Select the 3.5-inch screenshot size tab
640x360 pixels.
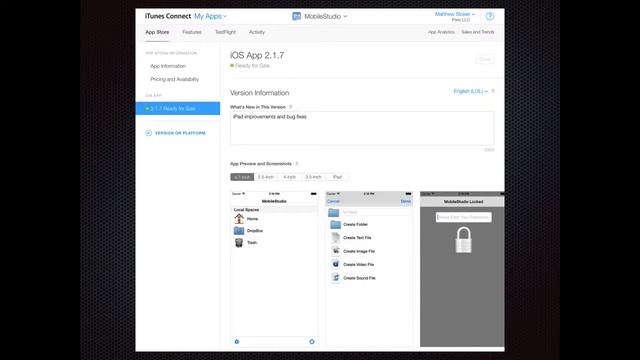[x=313, y=177]
